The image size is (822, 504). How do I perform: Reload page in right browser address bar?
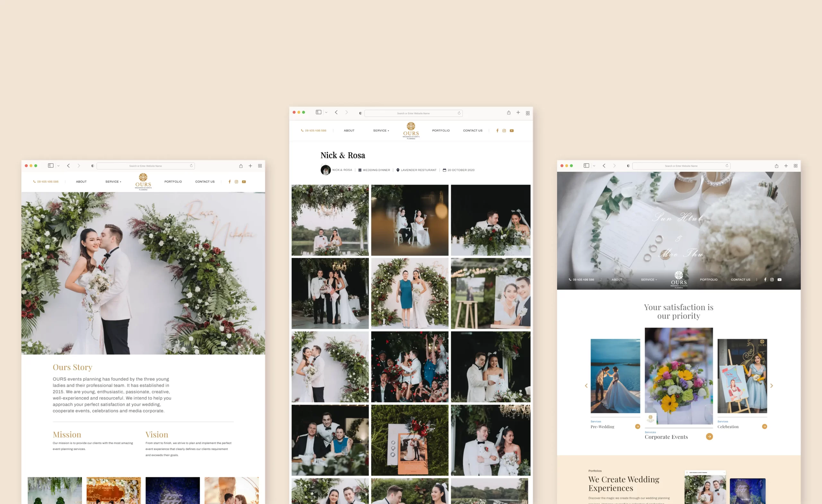click(x=727, y=166)
